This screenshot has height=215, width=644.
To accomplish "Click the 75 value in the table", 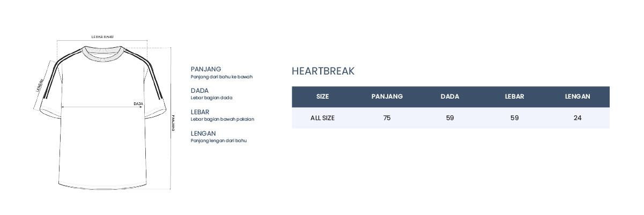I will point(387,118).
